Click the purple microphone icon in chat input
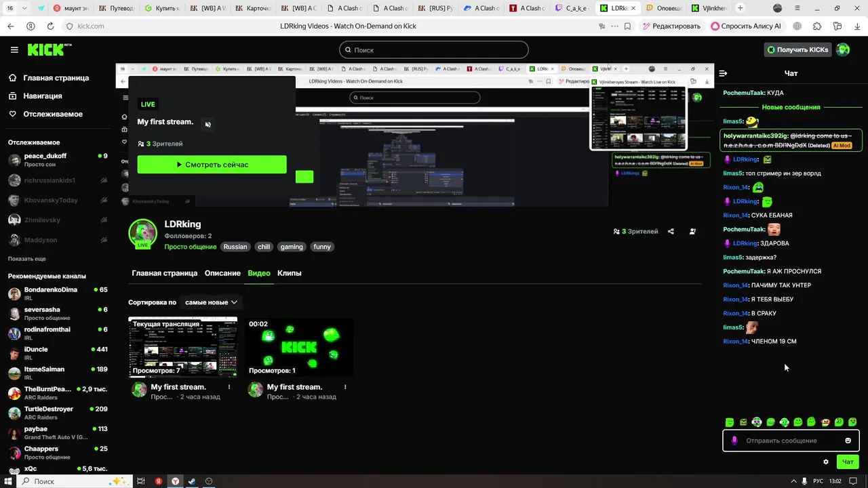The height and width of the screenshot is (488, 868). click(x=734, y=441)
